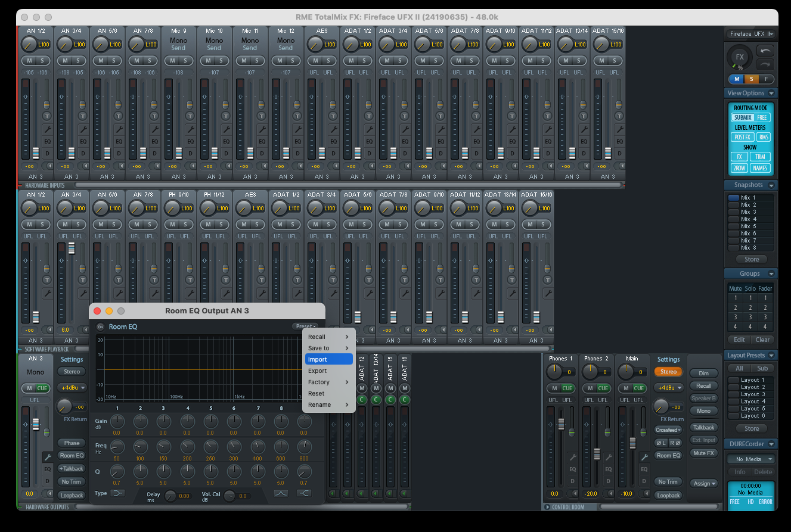Click the Phones 2 volume fader handle

tap(596, 454)
